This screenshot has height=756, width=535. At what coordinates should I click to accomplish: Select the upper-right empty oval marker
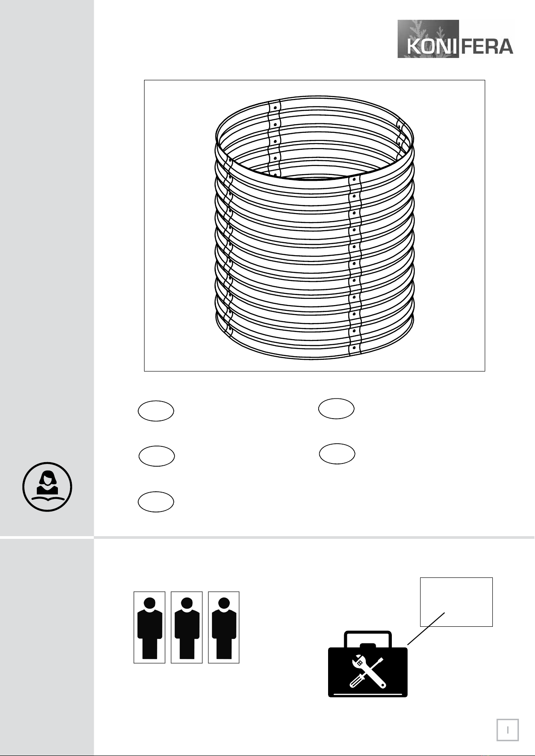(x=336, y=409)
